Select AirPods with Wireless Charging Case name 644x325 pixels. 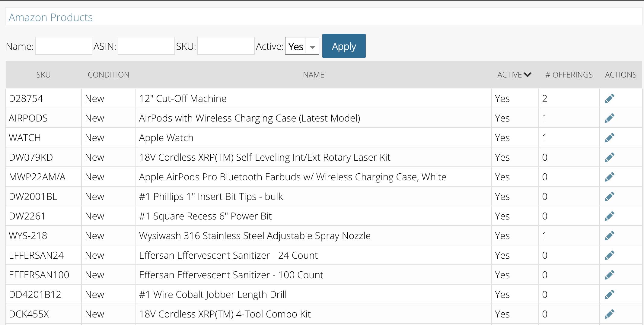click(250, 118)
